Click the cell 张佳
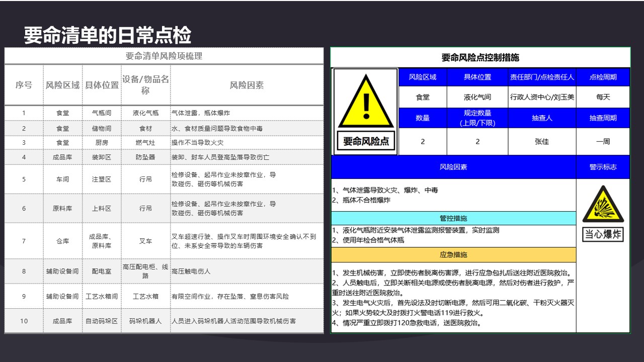The height and width of the screenshot is (362, 644). point(542,141)
